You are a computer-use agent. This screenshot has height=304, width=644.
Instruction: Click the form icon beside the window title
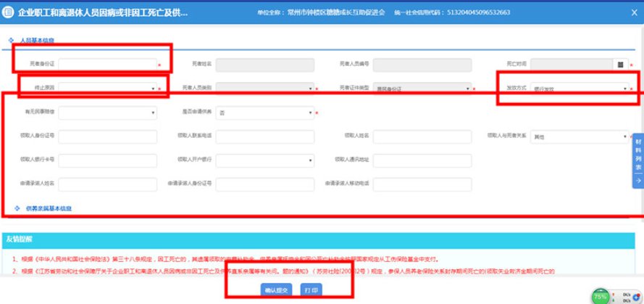tap(8, 12)
